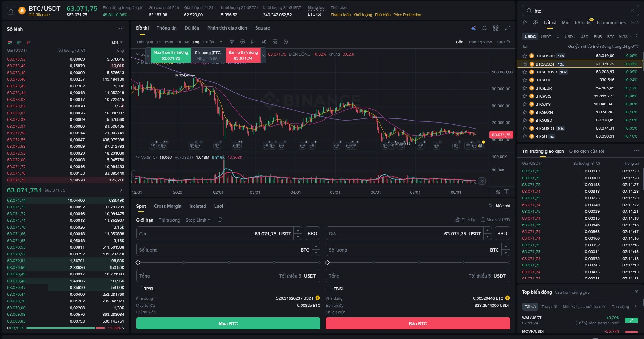This screenshot has height=339, width=644.
Task: Open Câu hỏi thường gặp link
Action: coord(572,292)
